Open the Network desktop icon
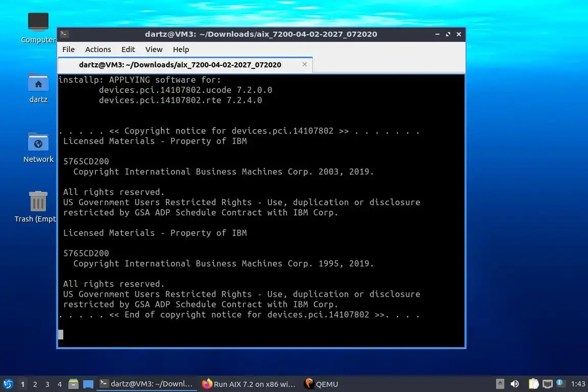Viewport: 588px width, 392px height. point(38,148)
